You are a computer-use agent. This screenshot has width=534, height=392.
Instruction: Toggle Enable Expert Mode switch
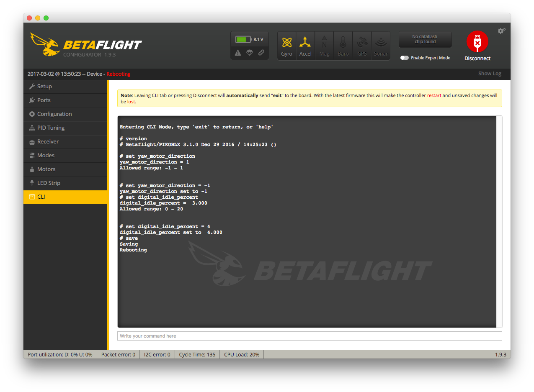(404, 58)
